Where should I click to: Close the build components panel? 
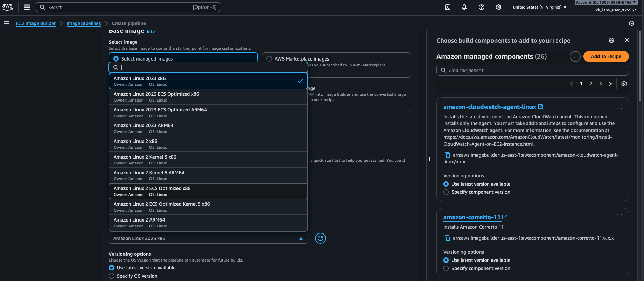(627, 40)
